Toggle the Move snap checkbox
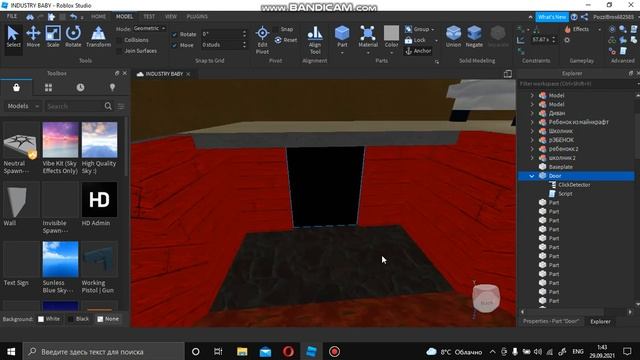The height and width of the screenshot is (360, 640). [x=175, y=45]
